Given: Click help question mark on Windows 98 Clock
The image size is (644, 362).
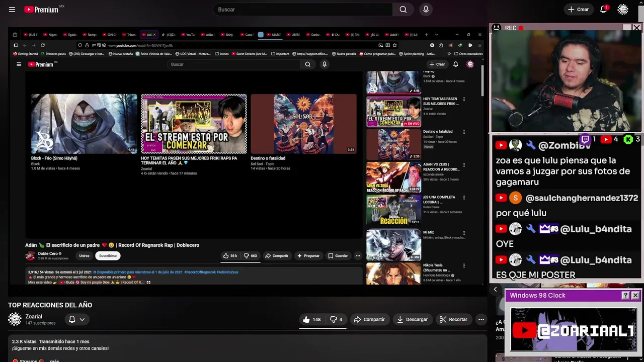Looking at the screenshot, I should click(625, 296).
